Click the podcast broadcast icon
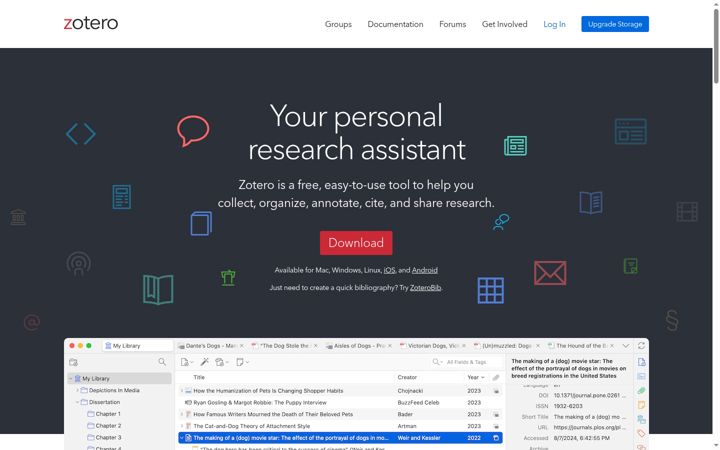The height and width of the screenshot is (450, 720). 79,264
